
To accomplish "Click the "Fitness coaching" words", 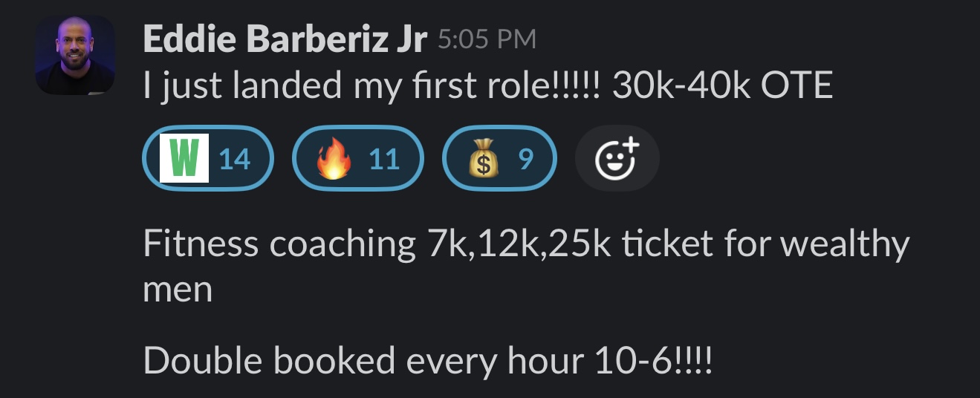I will point(279,244).
